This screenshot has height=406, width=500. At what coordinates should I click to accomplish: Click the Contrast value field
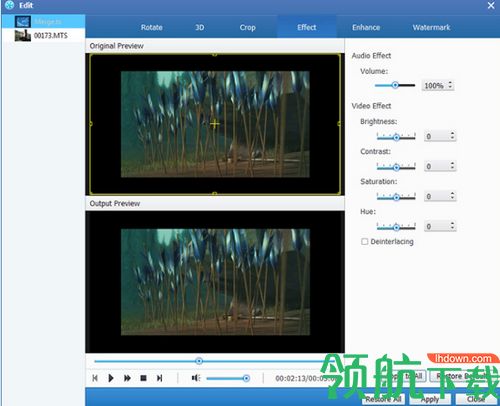pyautogui.click(x=436, y=166)
